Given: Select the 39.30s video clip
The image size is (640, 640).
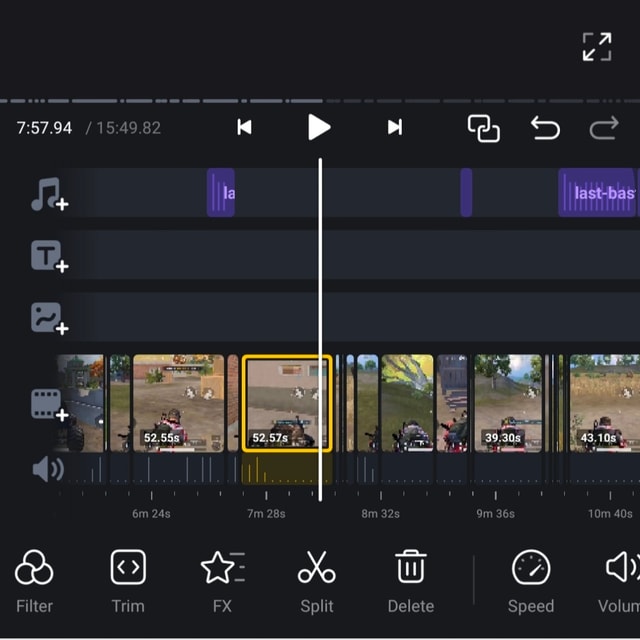Looking at the screenshot, I should (x=508, y=403).
